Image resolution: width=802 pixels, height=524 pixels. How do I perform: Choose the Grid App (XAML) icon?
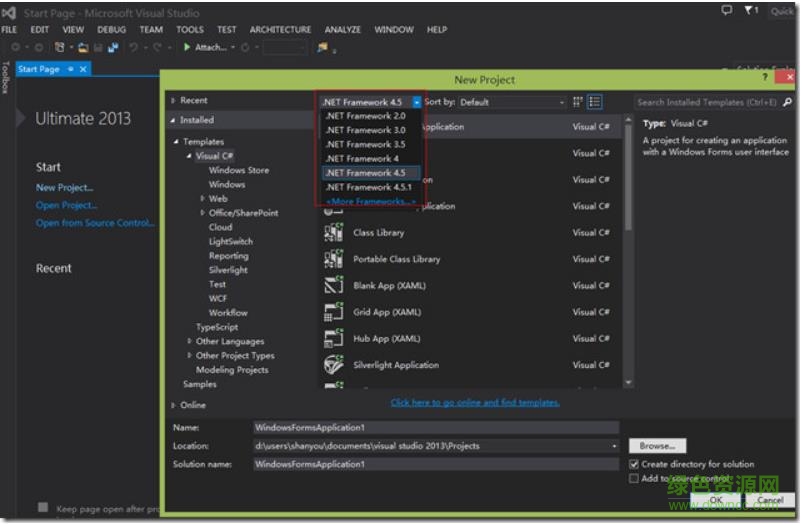333,312
